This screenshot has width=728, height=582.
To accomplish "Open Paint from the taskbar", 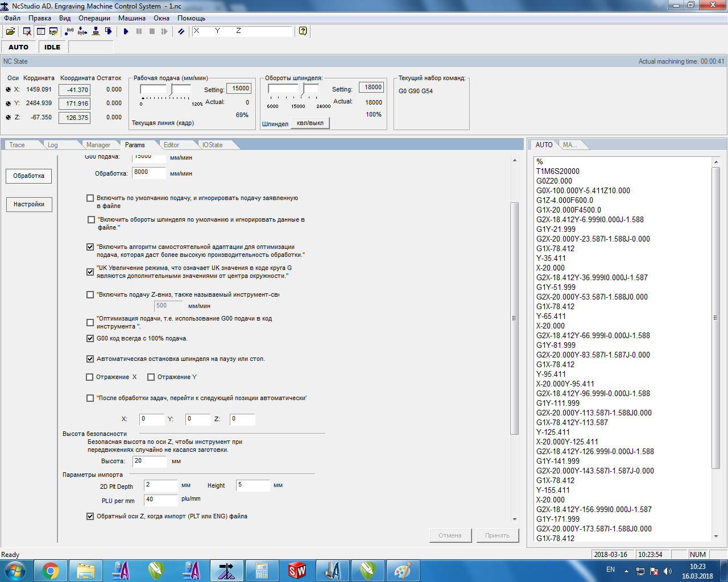I will pyautogui.click(x=403, y=570).
